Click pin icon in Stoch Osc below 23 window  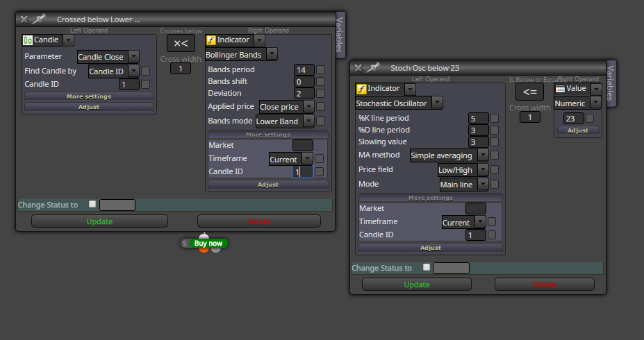pyautogui.click(x=373, y=68)
